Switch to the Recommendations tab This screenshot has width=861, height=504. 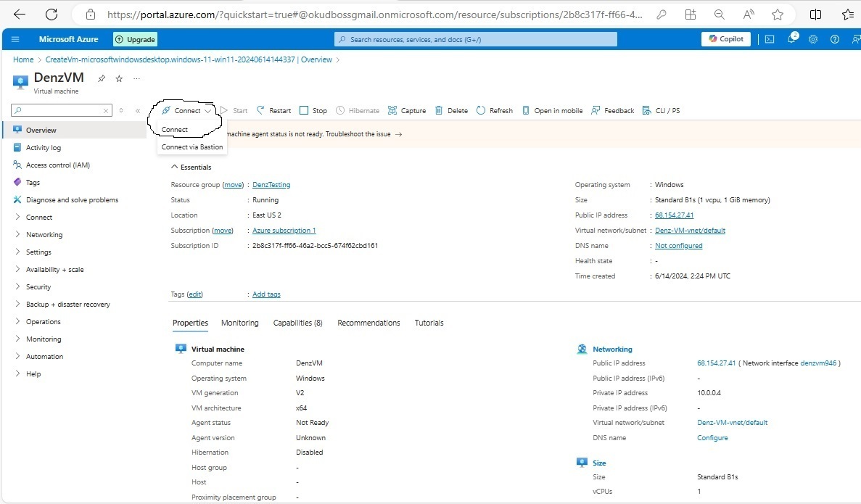tap(368, 323)
